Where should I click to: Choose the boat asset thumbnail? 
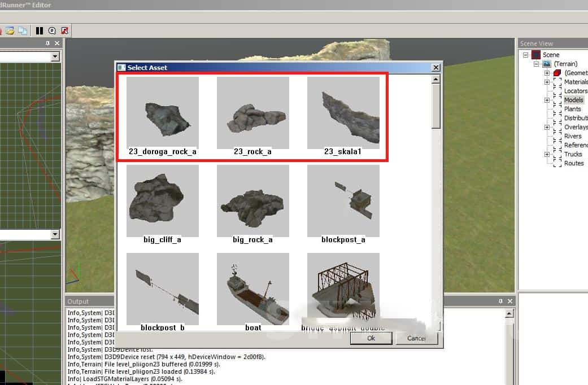tap(253, 288)
